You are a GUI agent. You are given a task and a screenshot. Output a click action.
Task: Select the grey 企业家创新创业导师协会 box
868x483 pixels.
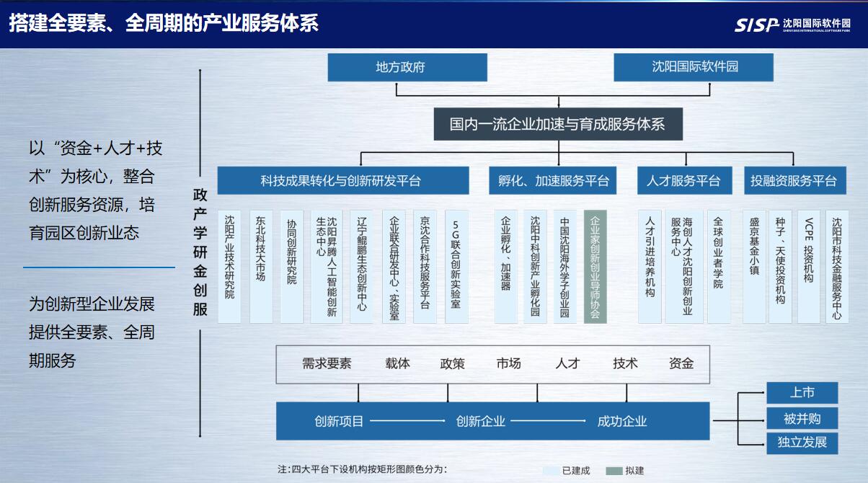[595, 267]
